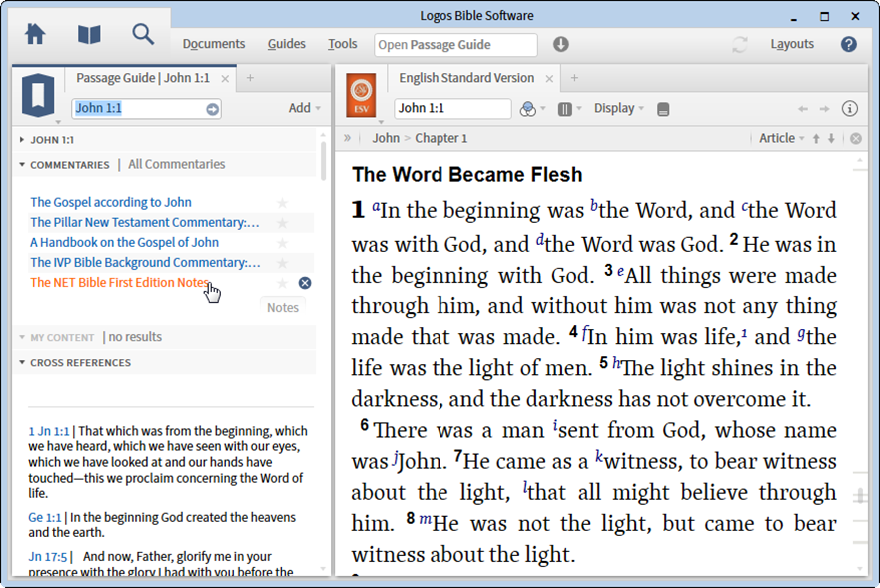Screen dimensions: 880x588
Task: Star The IVP Bible Background Commentary
Action: [x=283, y=263]
